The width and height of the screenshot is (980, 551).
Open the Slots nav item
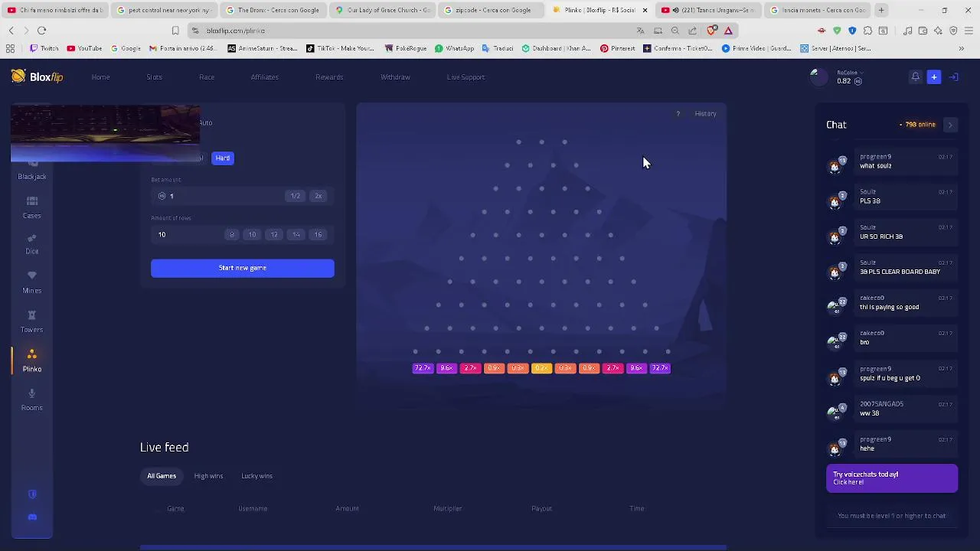click(155, 77)
